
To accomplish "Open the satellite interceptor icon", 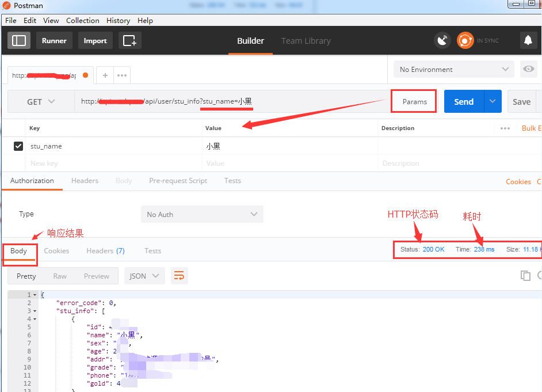I will [x=442, y=40].
